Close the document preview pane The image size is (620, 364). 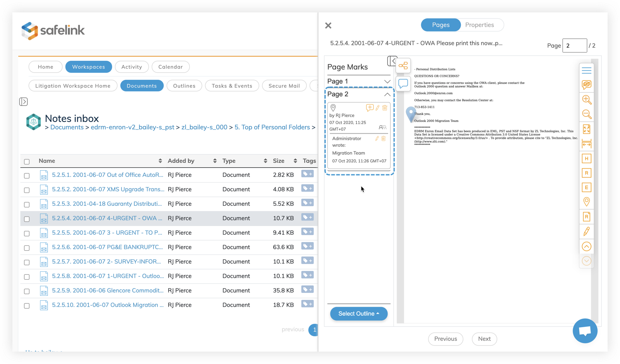328,26
